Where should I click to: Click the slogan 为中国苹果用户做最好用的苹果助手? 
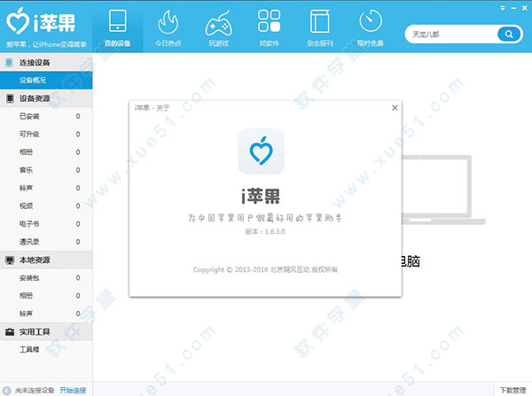(265, 218)
